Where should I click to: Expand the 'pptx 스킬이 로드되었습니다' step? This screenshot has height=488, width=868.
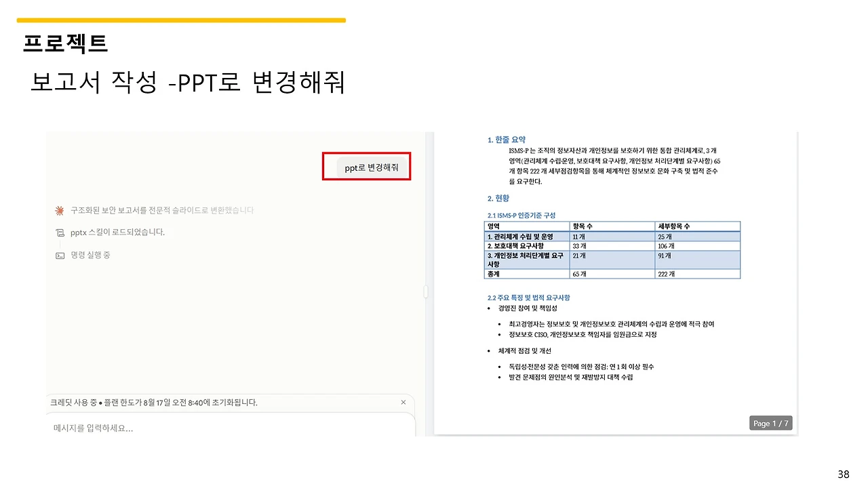(x=117, y=232)
